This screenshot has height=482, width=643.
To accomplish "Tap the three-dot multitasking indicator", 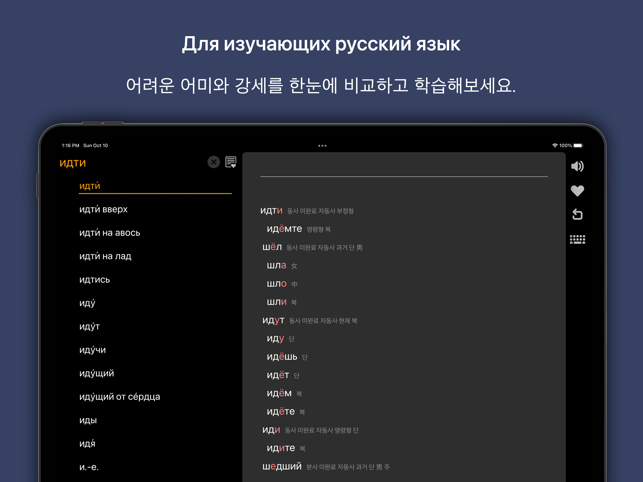I will pyautogui.click(x=322, y=145).
